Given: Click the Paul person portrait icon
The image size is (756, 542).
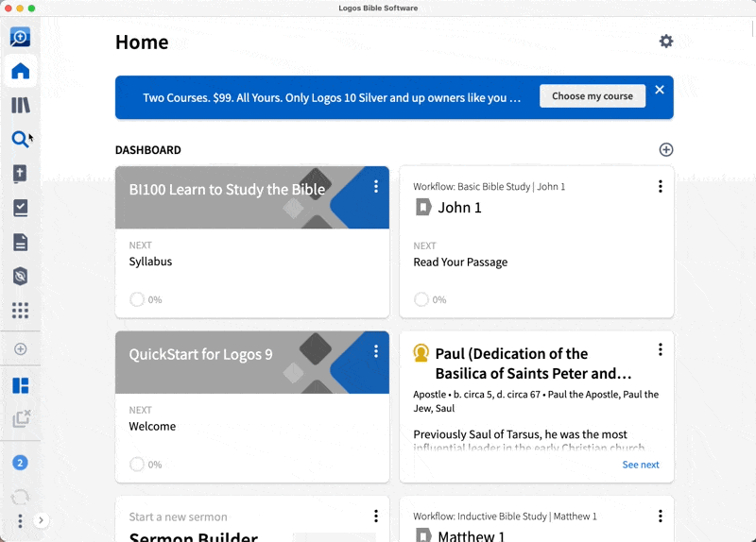Looking at the screenshot, I should pos(421,353).
